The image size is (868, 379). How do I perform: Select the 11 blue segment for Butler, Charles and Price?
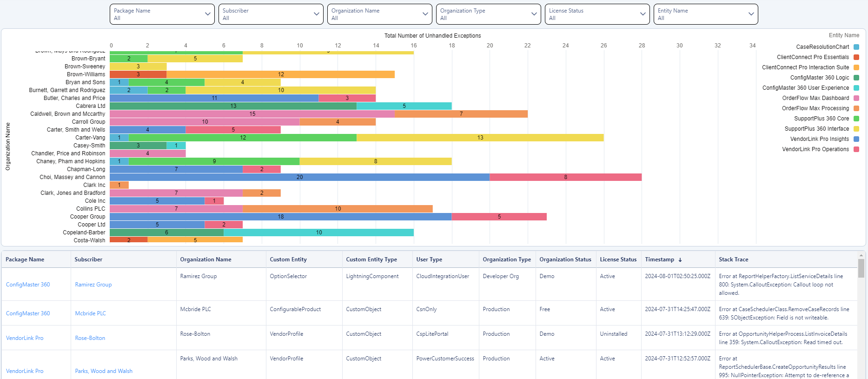(214, 98)
